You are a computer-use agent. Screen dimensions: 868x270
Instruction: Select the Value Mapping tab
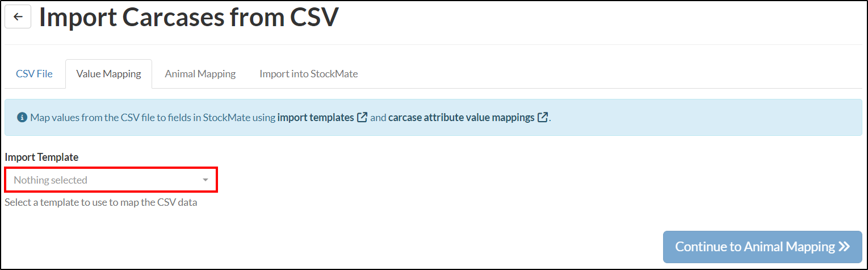tap(108, 74)
